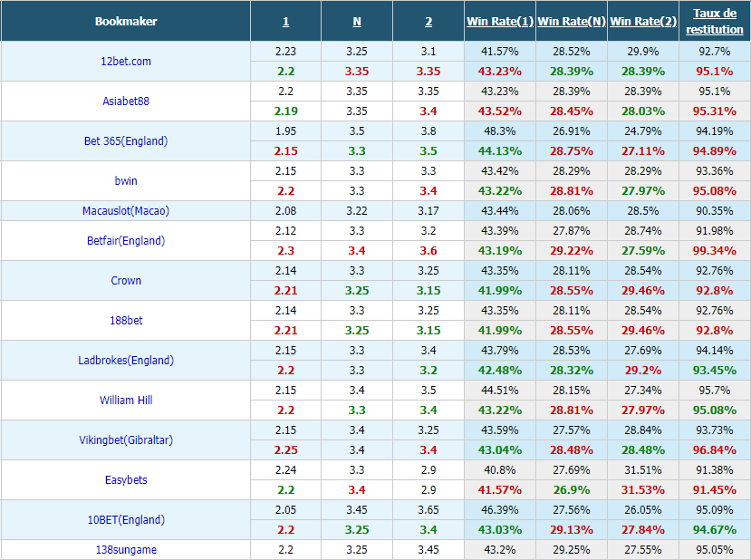
Task: Select Vikingbet current home odds 2.25
Action: [x=285, y=450]
